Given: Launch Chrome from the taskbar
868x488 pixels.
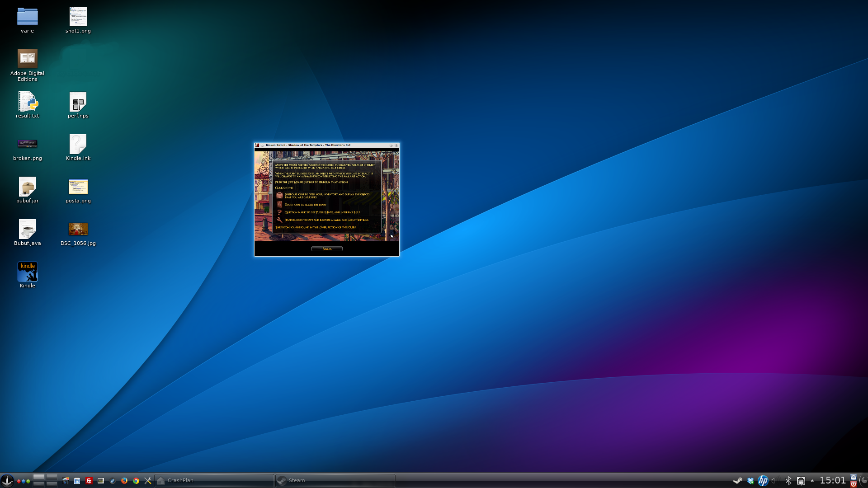Looking at the screenshot, I should pyautogui.click(x=136, y=481).
